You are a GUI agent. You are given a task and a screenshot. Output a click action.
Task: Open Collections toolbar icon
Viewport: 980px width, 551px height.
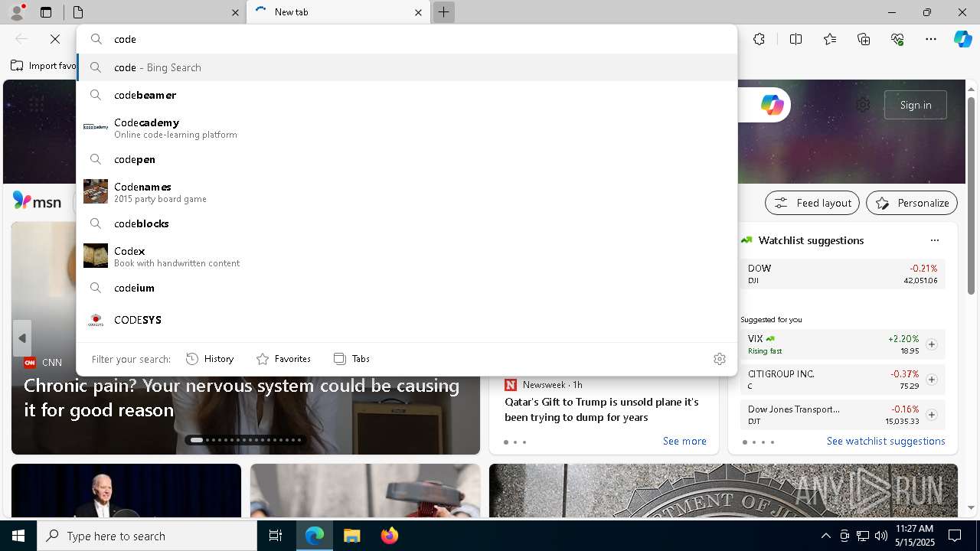(864, 39)
